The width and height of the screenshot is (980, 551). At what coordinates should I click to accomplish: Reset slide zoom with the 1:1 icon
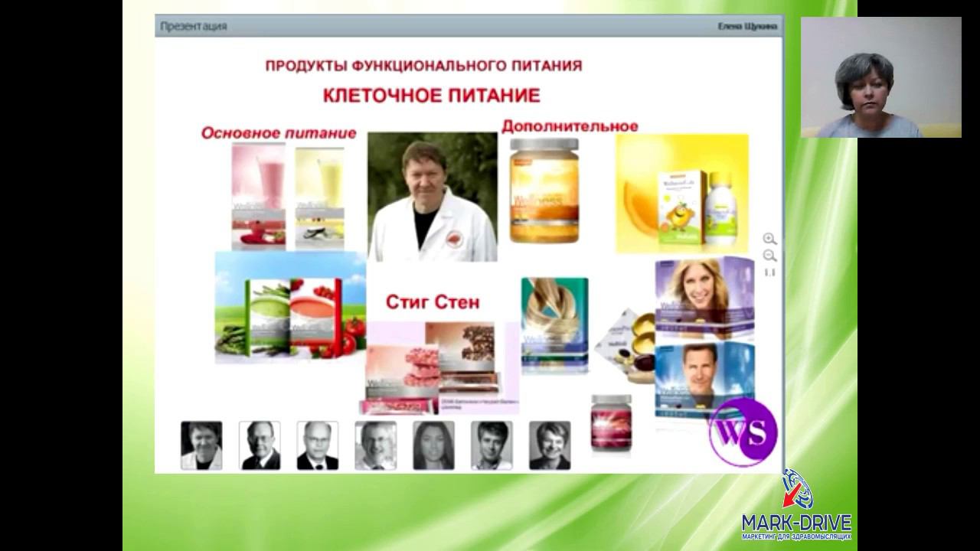[x=769, y=272]
